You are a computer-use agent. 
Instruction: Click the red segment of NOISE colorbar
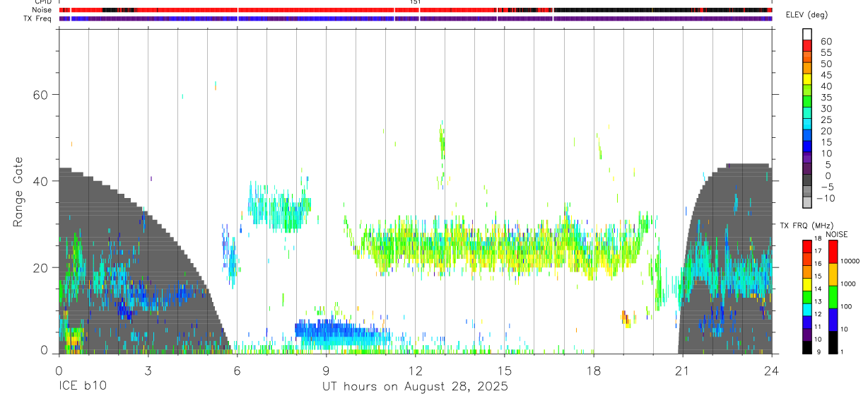click(833, 251)
